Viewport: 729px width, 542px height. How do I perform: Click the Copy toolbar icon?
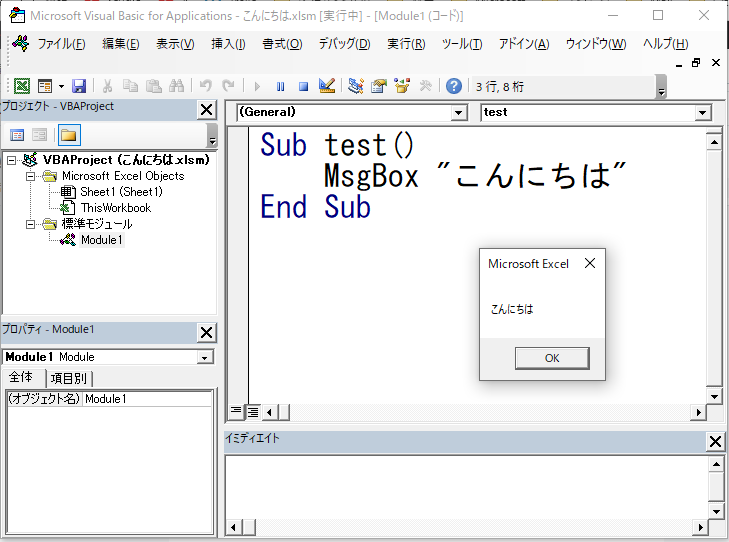pos(130,86)
